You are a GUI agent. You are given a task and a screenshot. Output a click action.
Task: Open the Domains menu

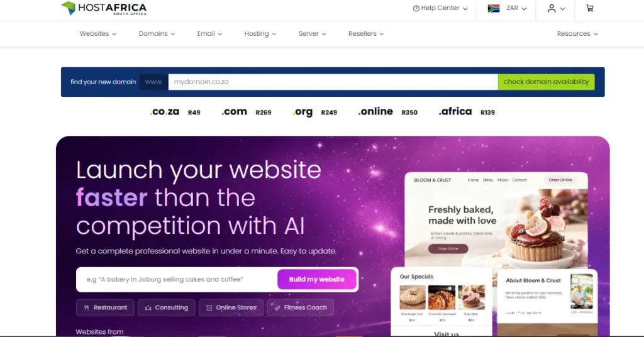pos(157,34)
